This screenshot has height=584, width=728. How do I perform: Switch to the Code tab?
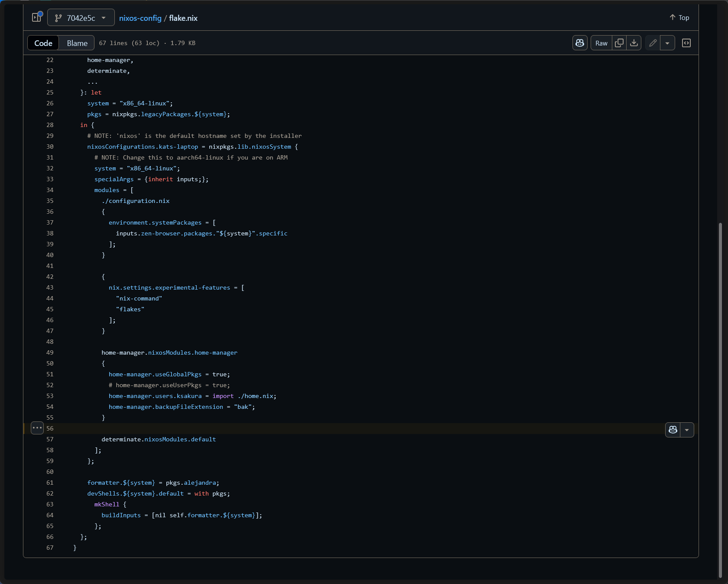pos(43,43)
